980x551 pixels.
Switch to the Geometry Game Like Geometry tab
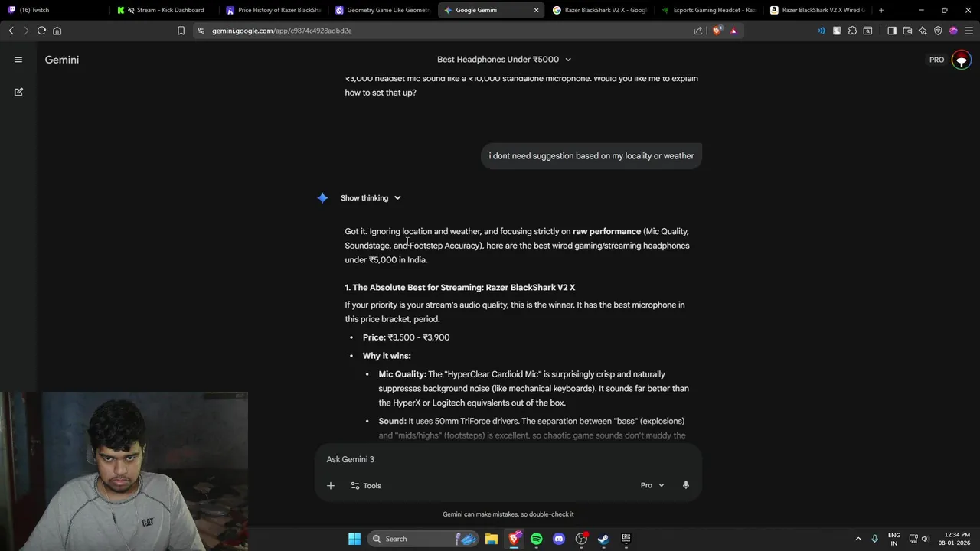pos(383,10)
